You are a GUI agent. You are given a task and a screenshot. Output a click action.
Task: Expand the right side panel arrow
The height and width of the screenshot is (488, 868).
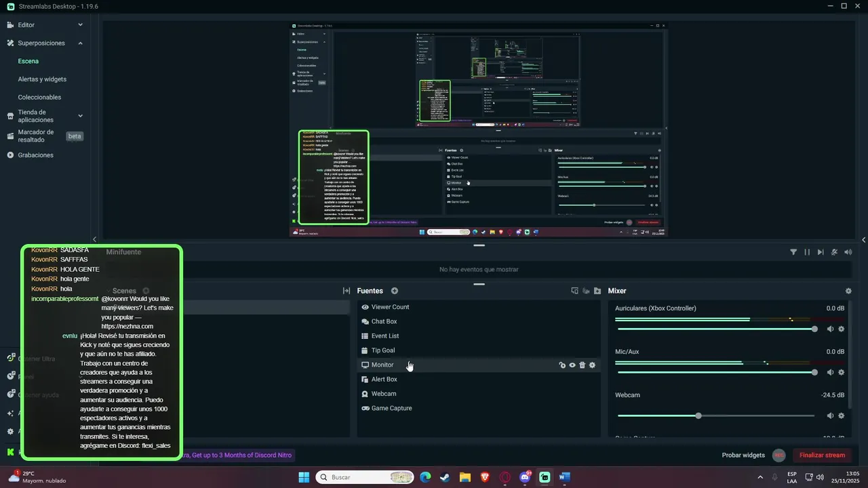[x=864, y=239]
